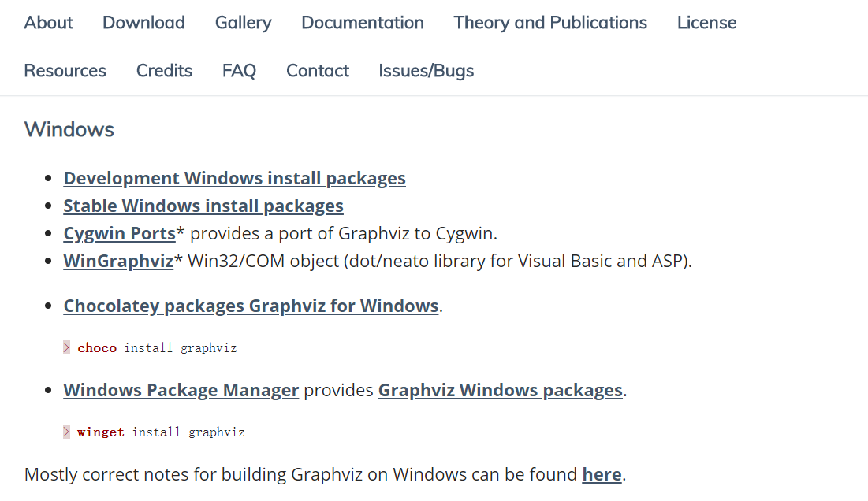Open the FAQ page

239,71
